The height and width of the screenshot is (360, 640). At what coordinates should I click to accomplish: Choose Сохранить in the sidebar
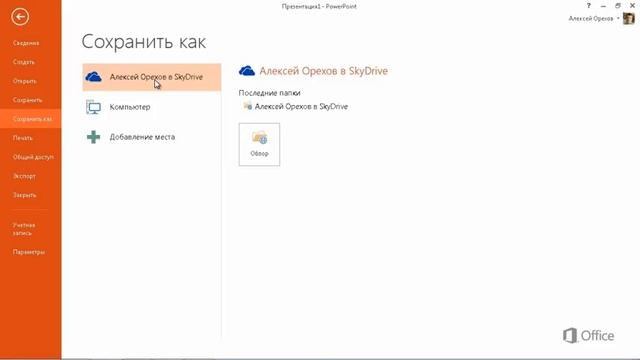click(27, 100)
